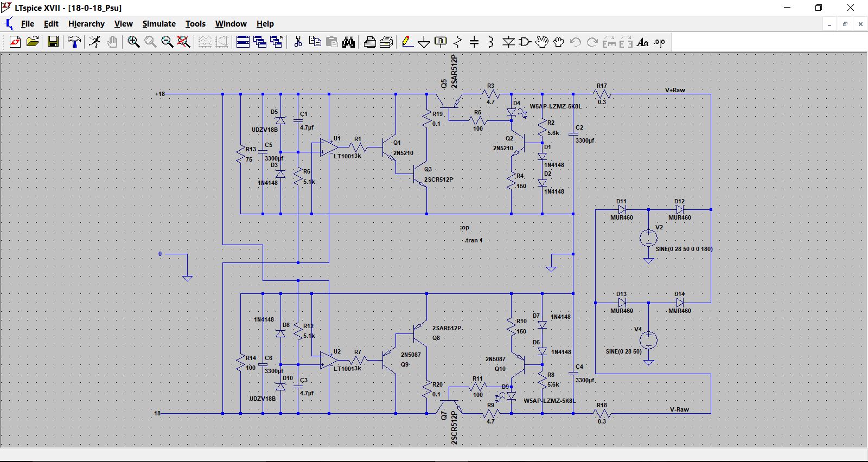Click the -18 output net label
This screenshot has height=462, width=868.
click(156, 413)
